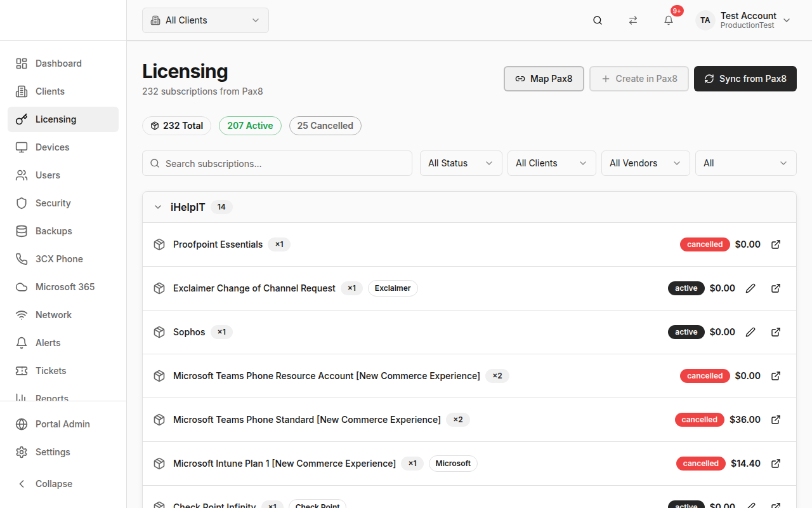The image size is (812, 508).
Task: Open Settings from sidebar
Action: pos(63,452)
